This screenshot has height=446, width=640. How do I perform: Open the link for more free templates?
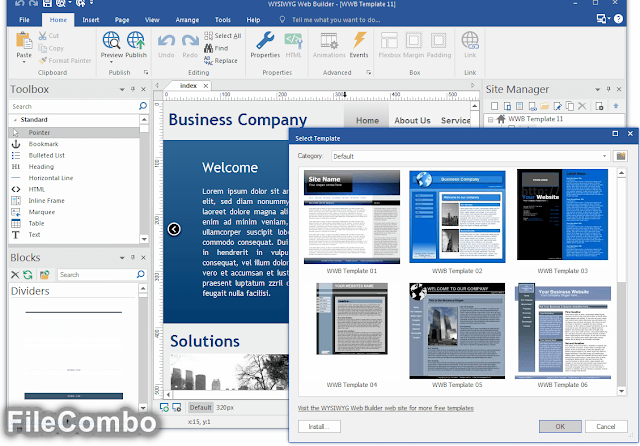pyautogui.click(x=386, y=408)
